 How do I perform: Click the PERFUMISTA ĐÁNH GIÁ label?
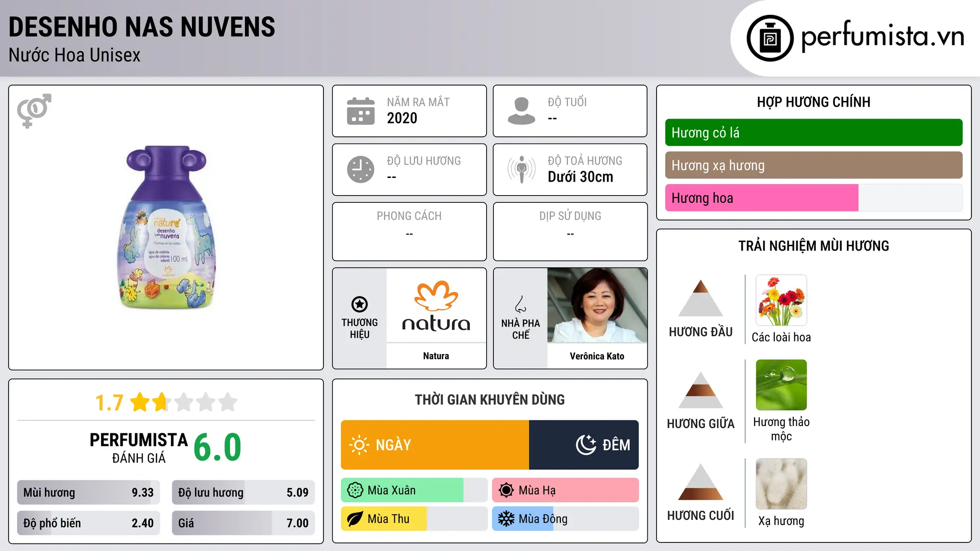click(x=139, y=448)
